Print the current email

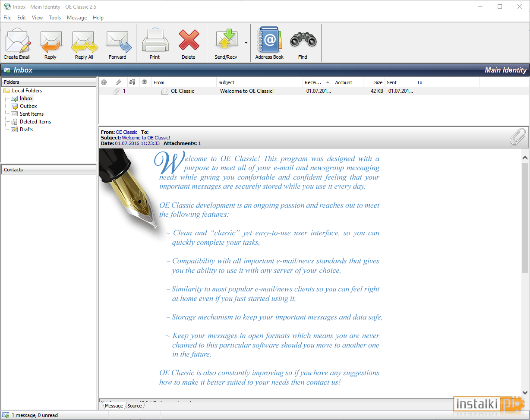[155, 43]
